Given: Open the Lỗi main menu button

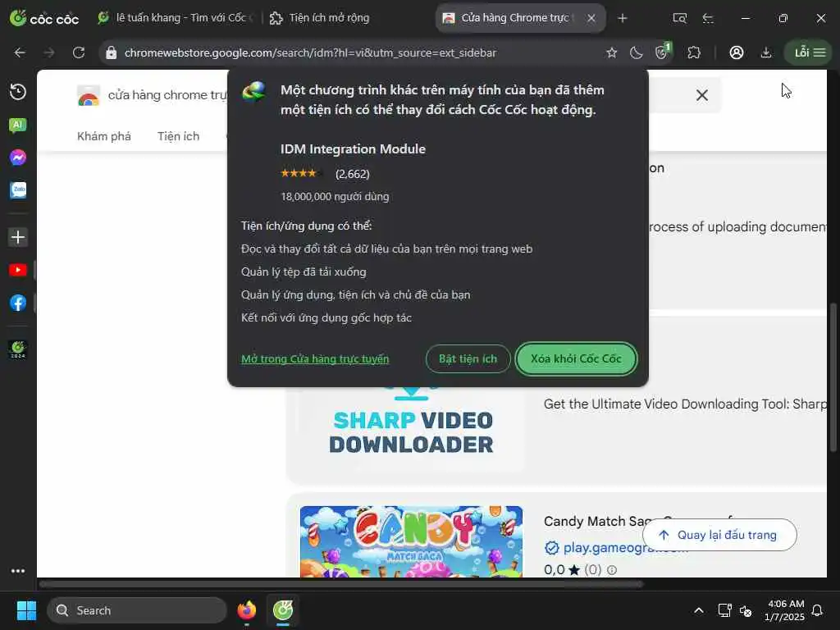Looking at the screenshot, I should [x=809, y=52].
